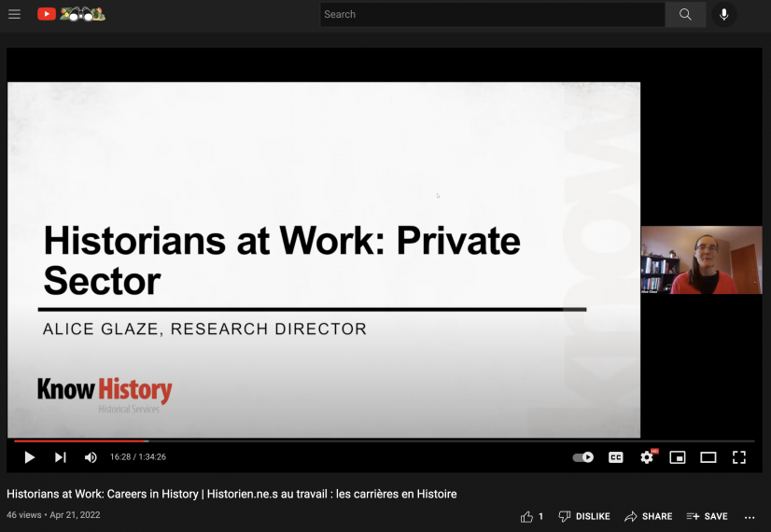The width and height of the screenshot is (771, 532).
Task: Turn on closed captions
Action: click(x=616, y=457)
